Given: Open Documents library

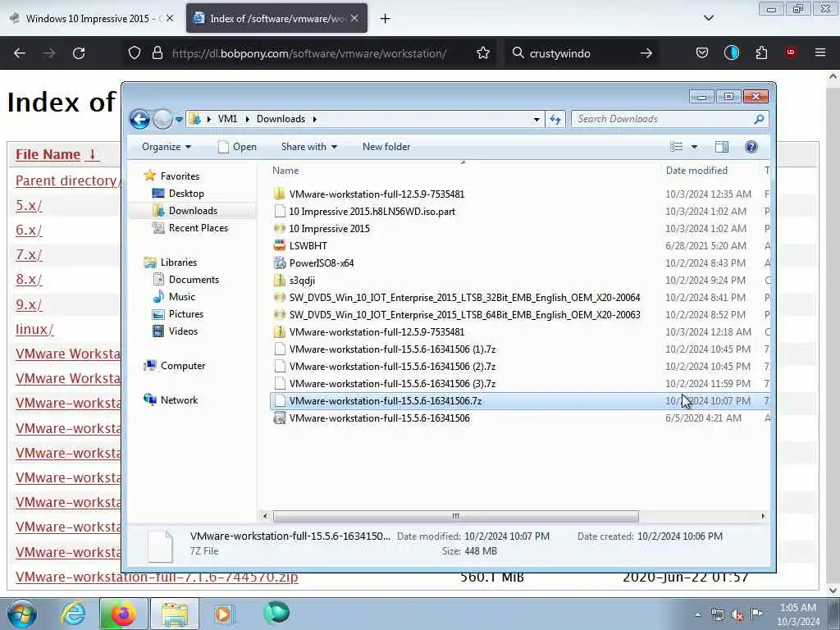Looking at the screenshot, I should (x=186, y=280).
